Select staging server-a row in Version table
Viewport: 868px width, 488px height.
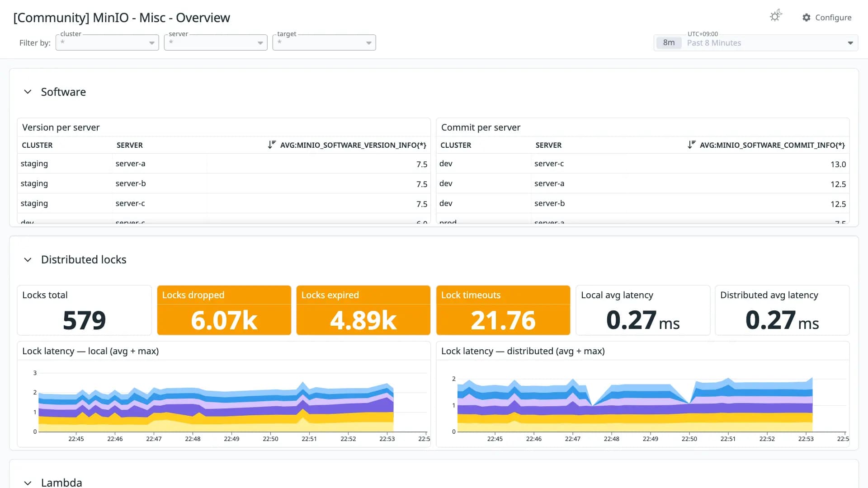tap(224, 164)
